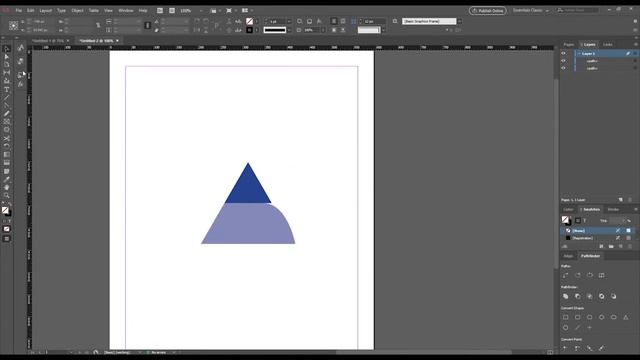The width and height of the screenshot is (640, 360).
Task: Select the Direct Selection tool
Action: 7,57
